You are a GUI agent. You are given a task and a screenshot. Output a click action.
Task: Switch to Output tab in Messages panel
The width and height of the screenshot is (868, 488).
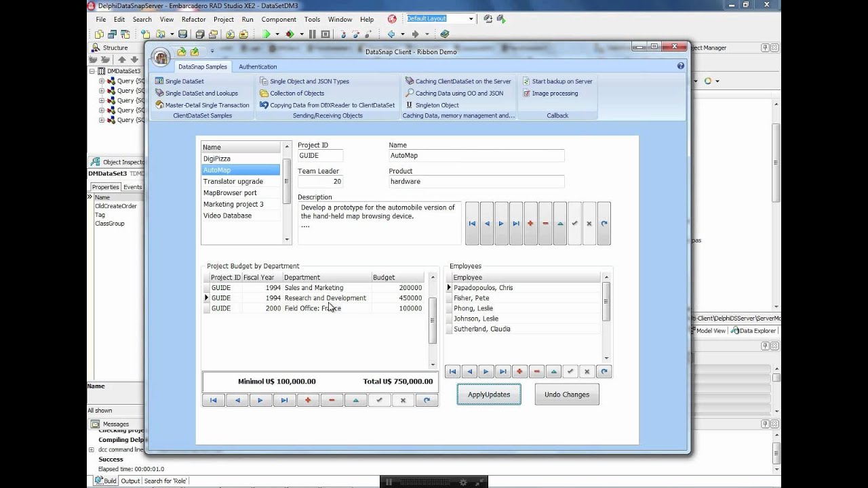130,481
